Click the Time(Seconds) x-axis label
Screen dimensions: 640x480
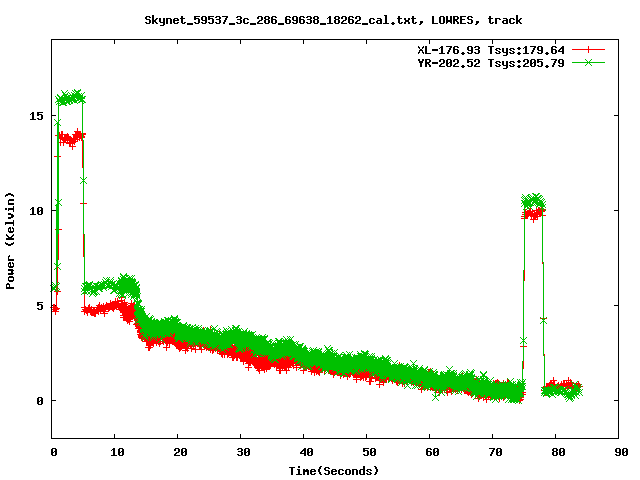click(334, 471)
